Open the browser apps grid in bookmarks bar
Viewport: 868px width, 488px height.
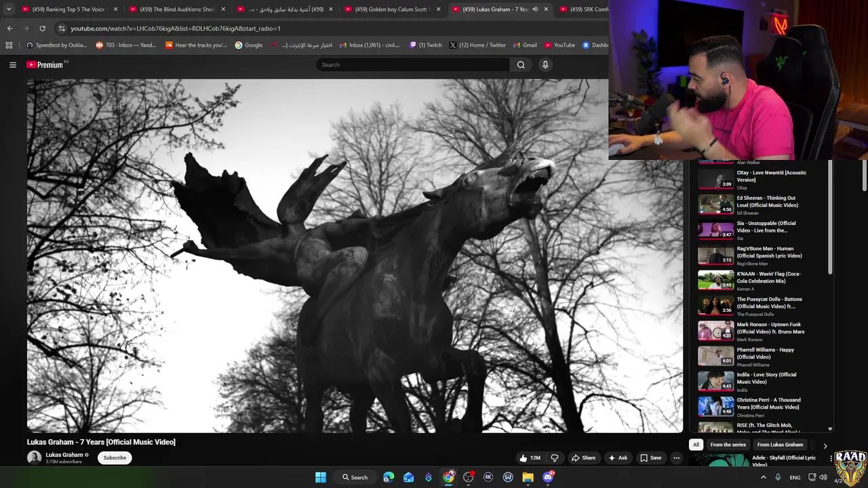click(9, 45)
